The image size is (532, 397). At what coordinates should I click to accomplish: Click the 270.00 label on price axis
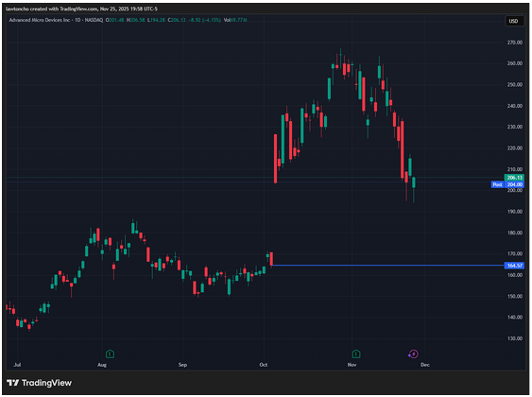(x=515, y=43)
